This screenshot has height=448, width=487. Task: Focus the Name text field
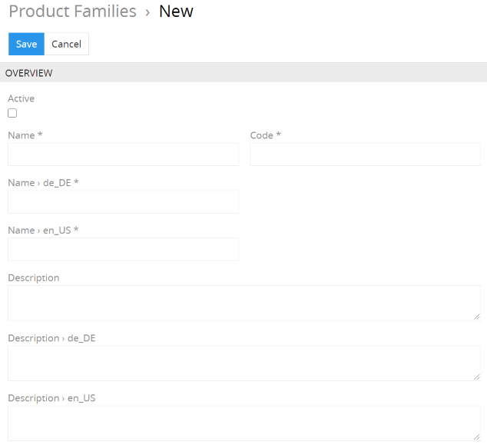click(x=124, y=154)
